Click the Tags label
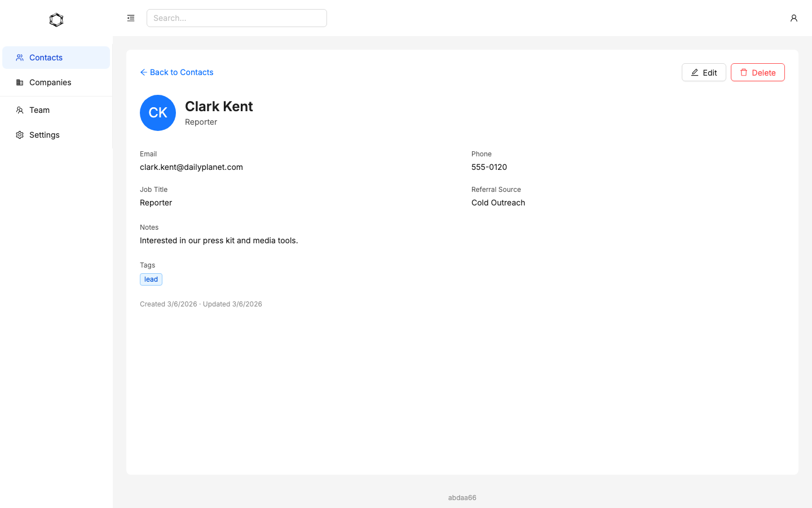Viewport: 812px width, 508px height. pyautogui.click(x=147, y=265)
